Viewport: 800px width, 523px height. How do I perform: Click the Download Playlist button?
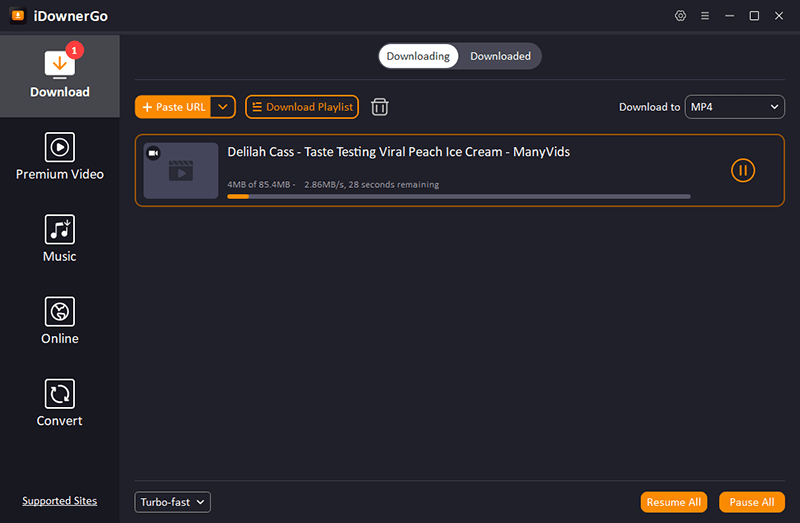click(302, 107)
